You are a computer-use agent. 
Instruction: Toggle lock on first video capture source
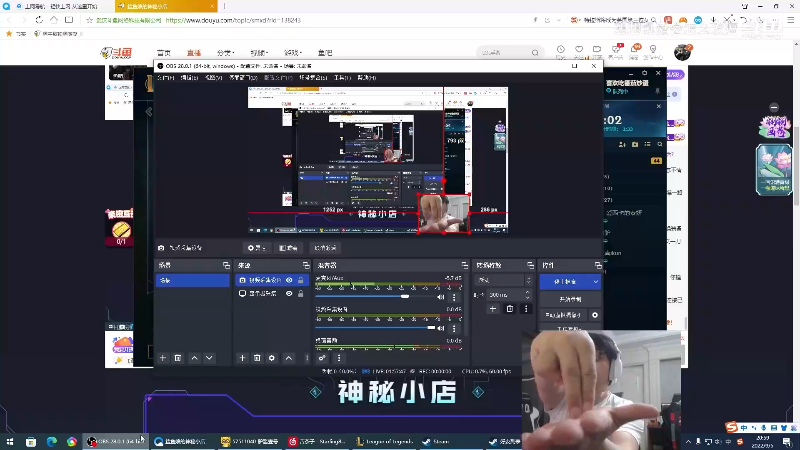pyautogui.click(x=301, y=280)
